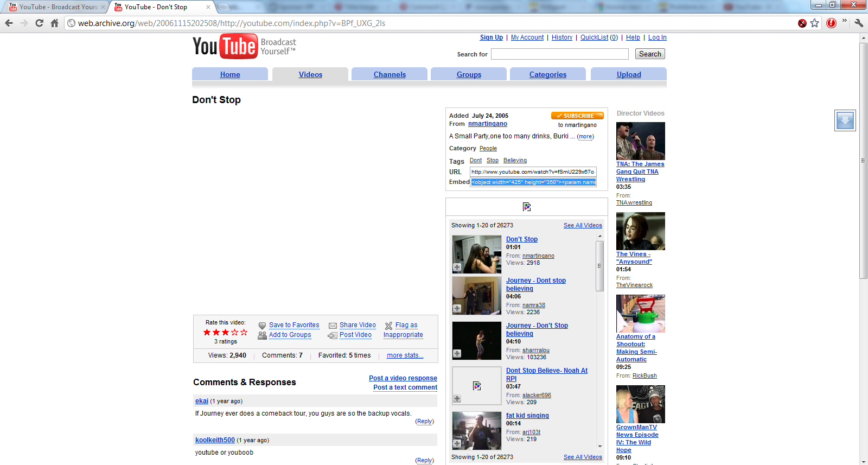Open the Upload navigation tab
Screen dimensions: 868x465
629,74
